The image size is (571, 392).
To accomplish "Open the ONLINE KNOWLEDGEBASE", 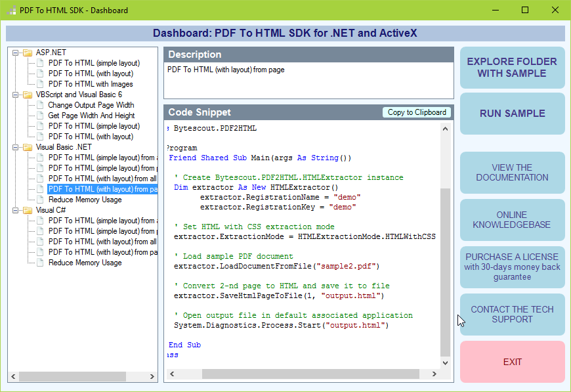I will click(512, 220).
